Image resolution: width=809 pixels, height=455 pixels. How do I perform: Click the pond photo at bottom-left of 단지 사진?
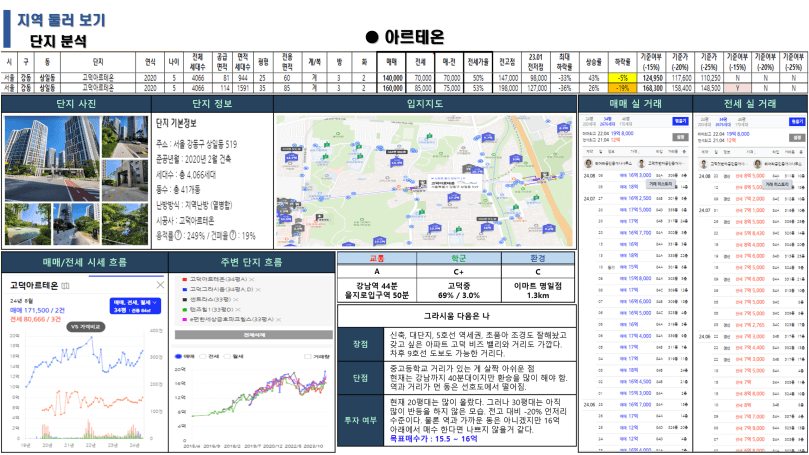[x=28, y=224]
